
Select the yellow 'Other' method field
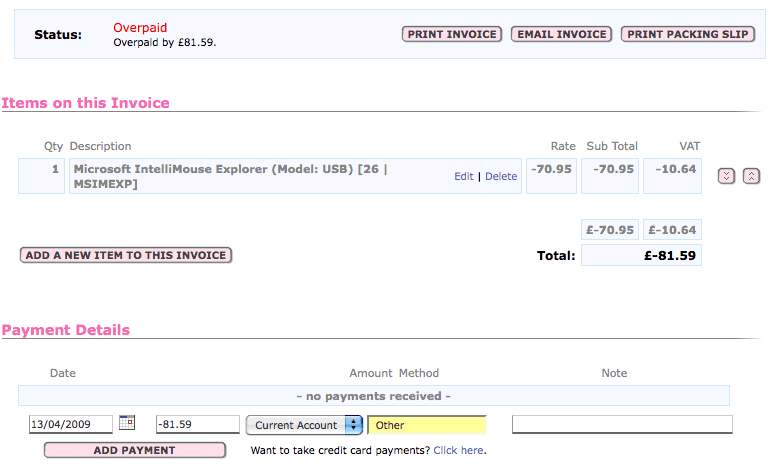[x=427, y=425]
